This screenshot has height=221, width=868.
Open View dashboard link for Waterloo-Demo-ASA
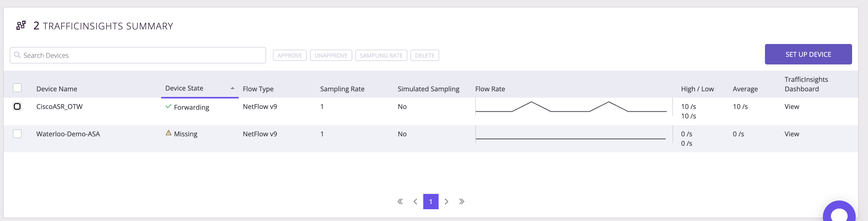click(792, 134)
